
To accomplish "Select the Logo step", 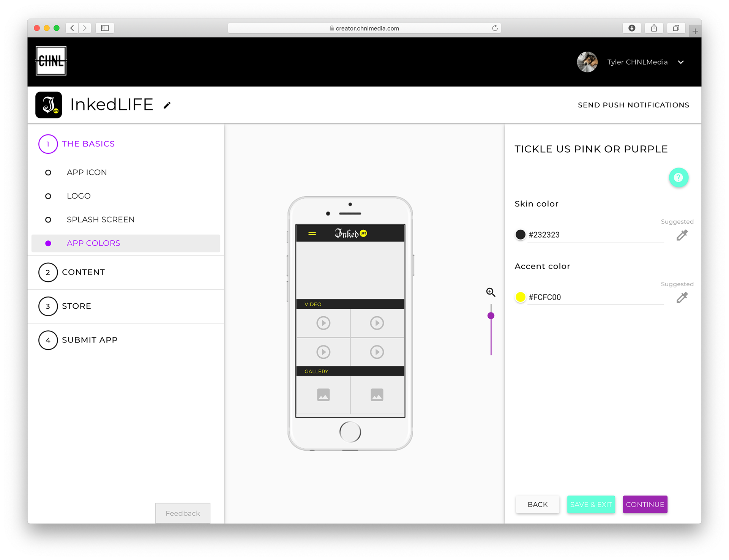I will tap(79, 196).
